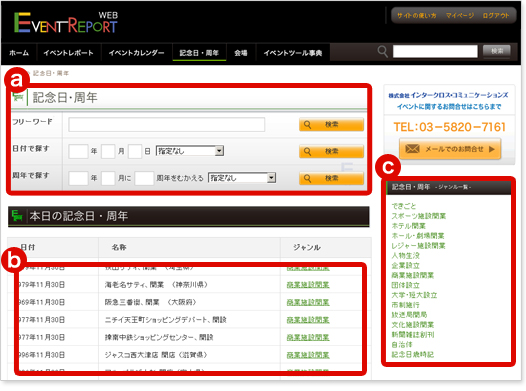
Task: Click the header search magnifier icon
Action: [382, 52]
